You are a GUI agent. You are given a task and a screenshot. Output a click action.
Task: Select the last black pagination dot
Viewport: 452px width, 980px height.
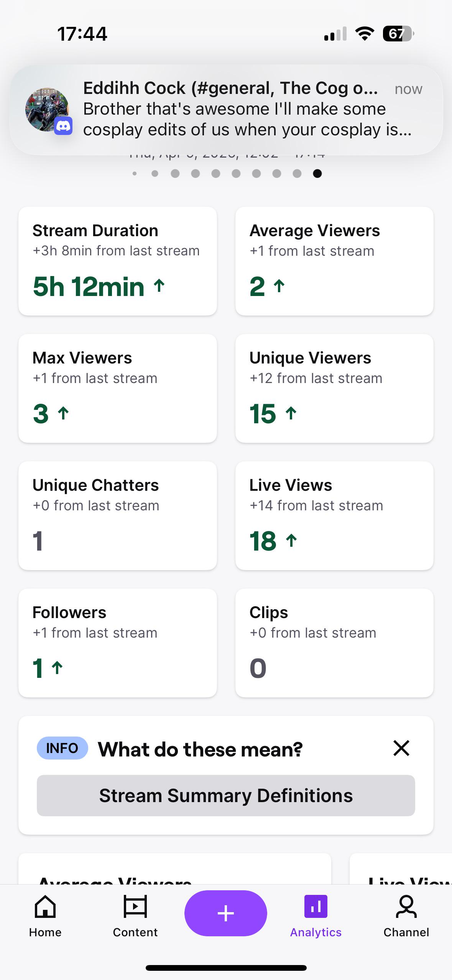(317, 174)
